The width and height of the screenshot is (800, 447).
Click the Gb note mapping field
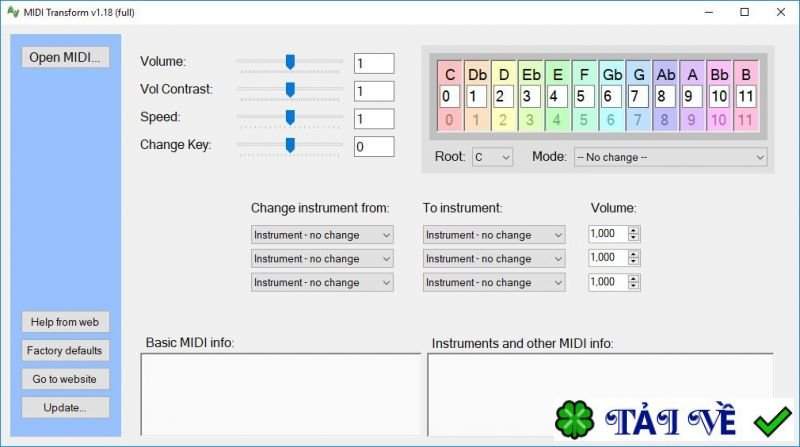click(611, 96)
